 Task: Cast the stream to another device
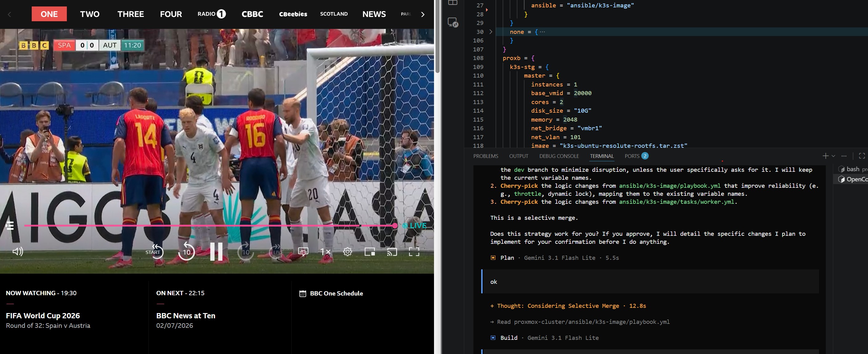392,251
